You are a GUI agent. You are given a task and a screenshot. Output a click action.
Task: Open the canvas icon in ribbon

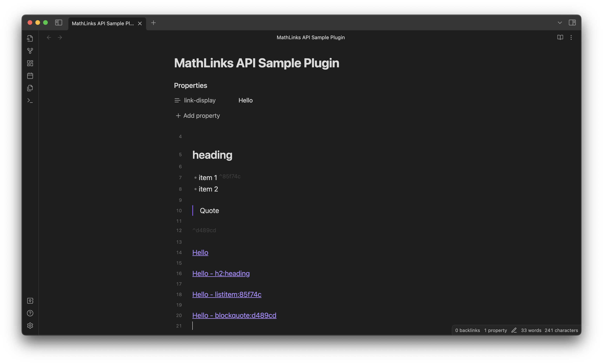pyautogui.click(x=30, y=63)
